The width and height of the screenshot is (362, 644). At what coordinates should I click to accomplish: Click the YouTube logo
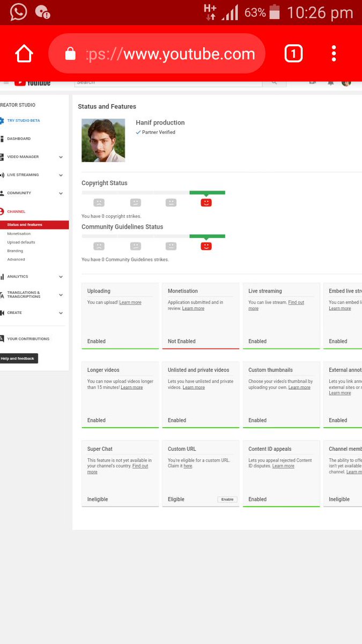click(32, 82)
